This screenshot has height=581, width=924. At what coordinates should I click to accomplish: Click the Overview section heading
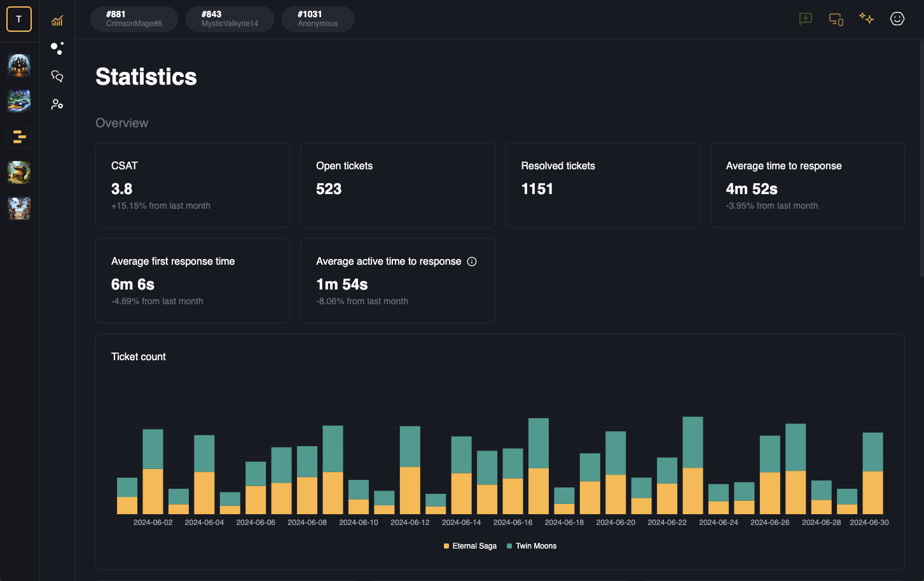pyautogui.click(x=122, y=123)
